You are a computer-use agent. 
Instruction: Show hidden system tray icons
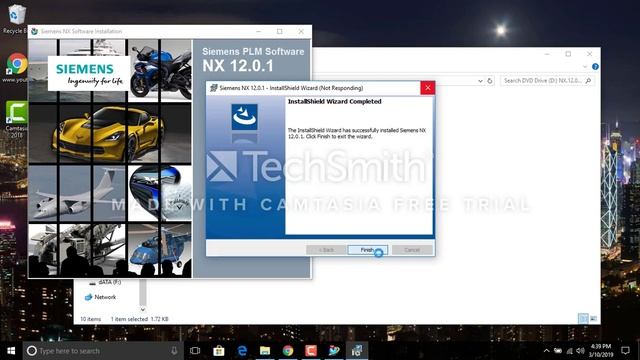547,351
